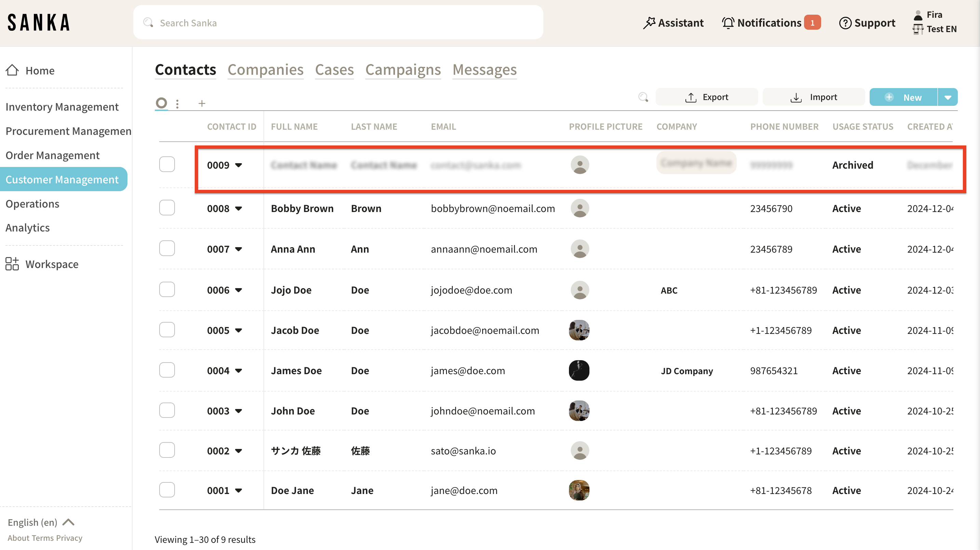The width and height of the screenshot is (980, 550).
Task: Click the Export button
Action: (707, 97)
